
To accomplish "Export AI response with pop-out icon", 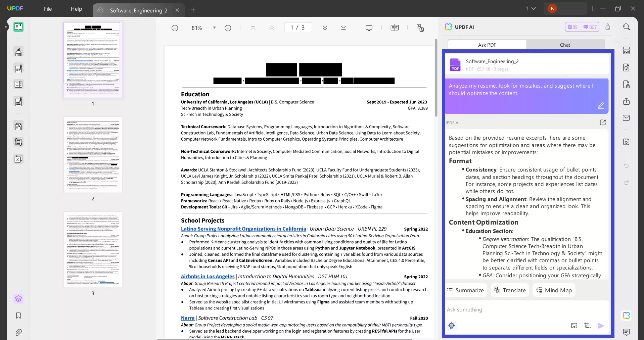I will 603,123.
